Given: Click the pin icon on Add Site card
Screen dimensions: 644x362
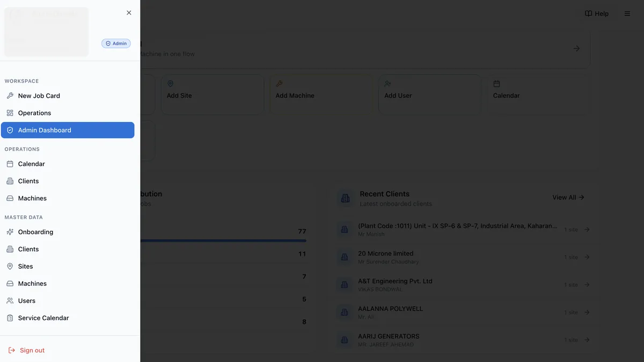Looking at the screenshot, I should [x=171, y=84].
